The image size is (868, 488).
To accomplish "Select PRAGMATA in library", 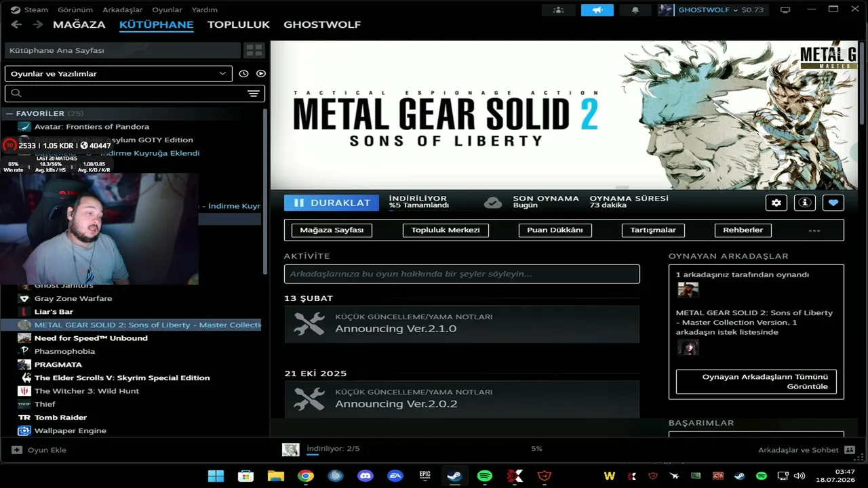I will tap(58, 365).
